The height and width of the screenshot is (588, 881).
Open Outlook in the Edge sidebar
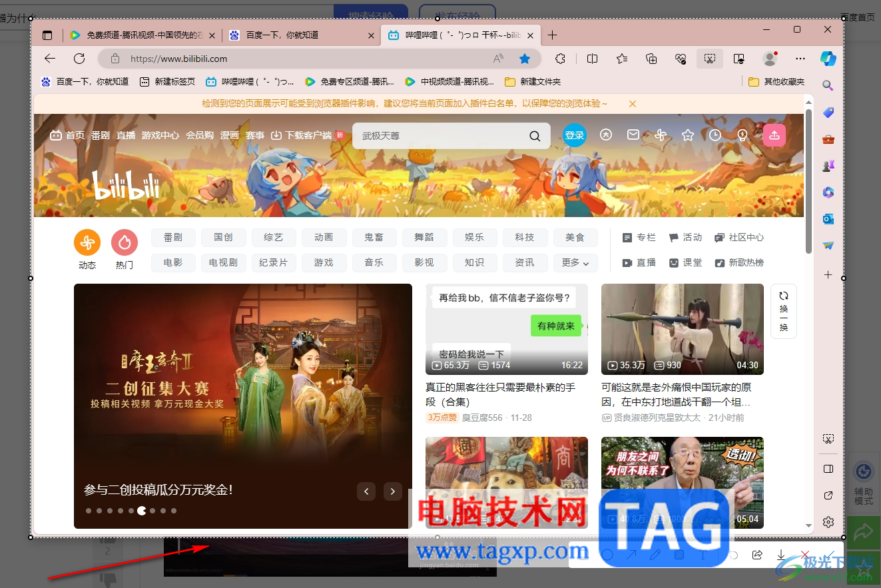pos(828,219)
